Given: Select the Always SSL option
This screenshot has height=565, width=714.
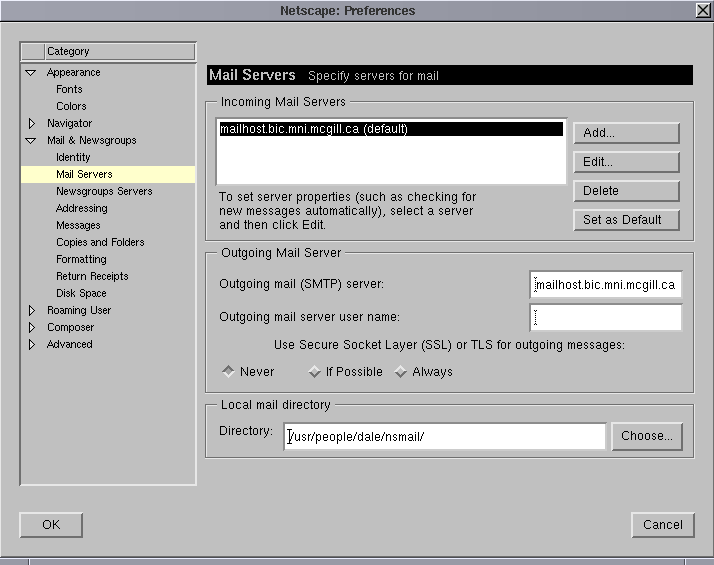Looking at the screenshot, I should coord(400,372).
